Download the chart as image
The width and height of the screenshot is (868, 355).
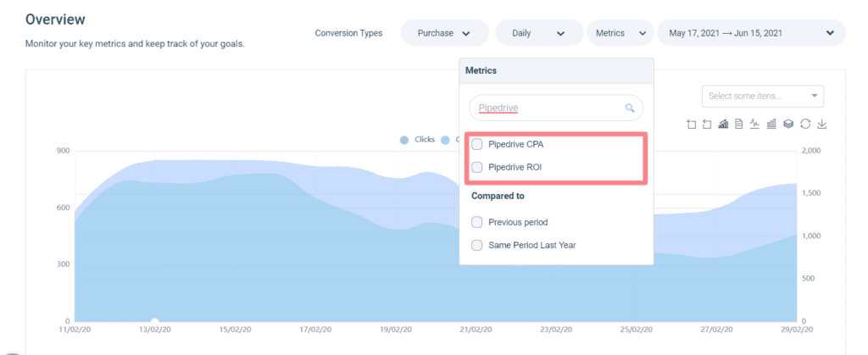821,125
